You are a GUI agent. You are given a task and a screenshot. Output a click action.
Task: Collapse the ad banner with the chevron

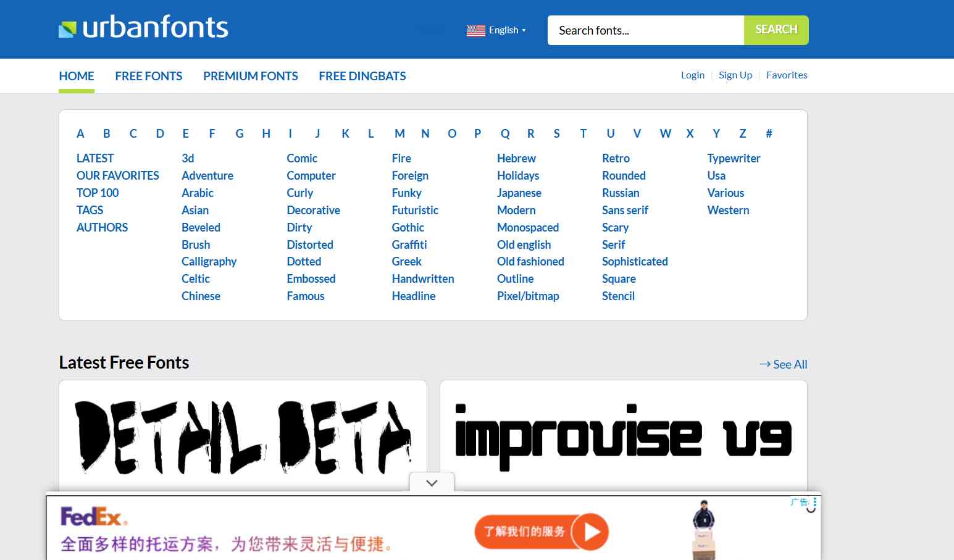pyautogui.click(x=432, y=483)
